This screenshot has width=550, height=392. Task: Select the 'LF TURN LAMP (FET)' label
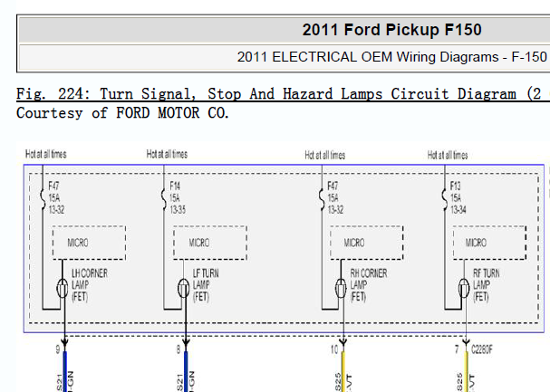(x=206, y=285)
